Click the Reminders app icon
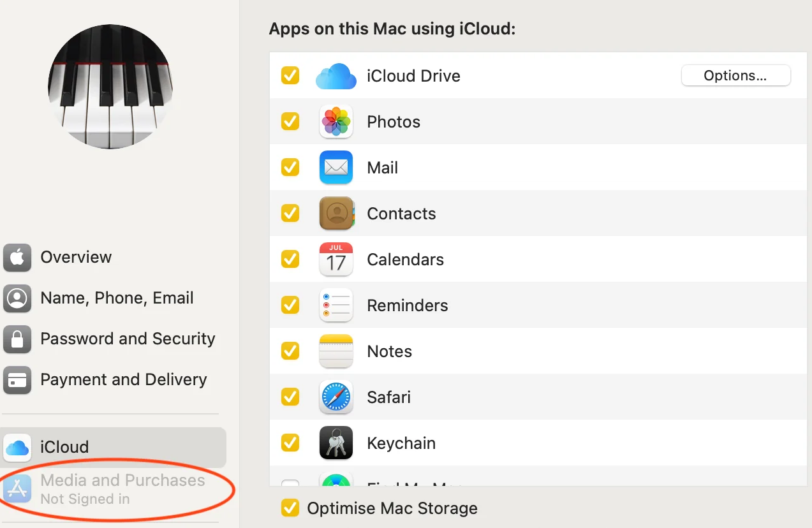Image resolution: width=812 pixels, height=528 pixels. click(x=336, y=305)
